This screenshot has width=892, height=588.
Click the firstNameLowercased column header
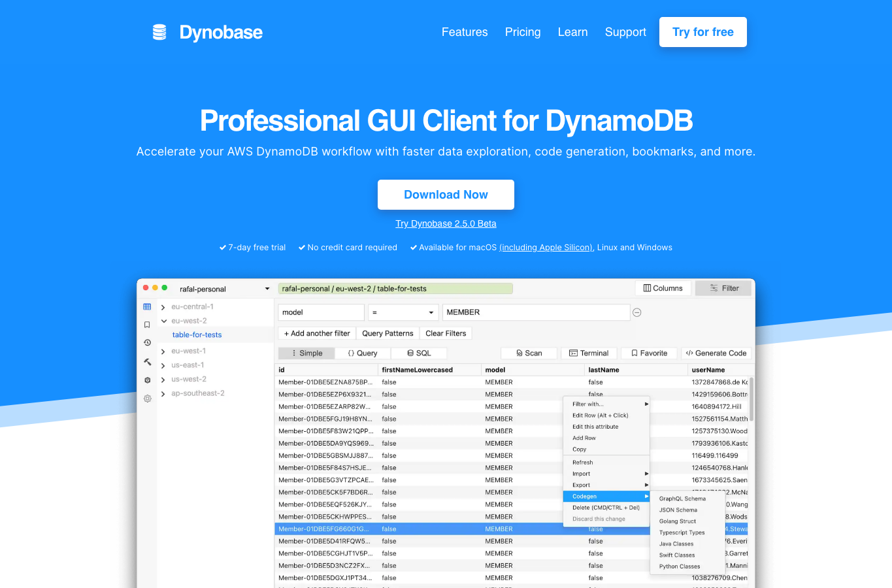click(429, 370)
